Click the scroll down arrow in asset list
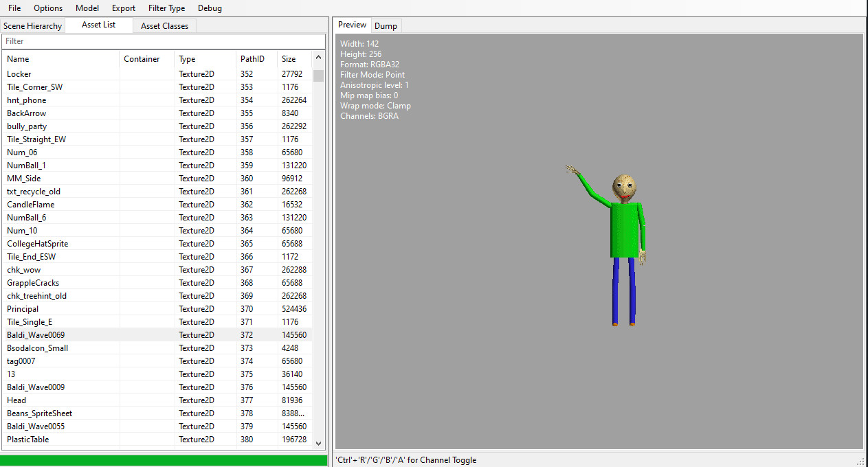 coord(318,444)
